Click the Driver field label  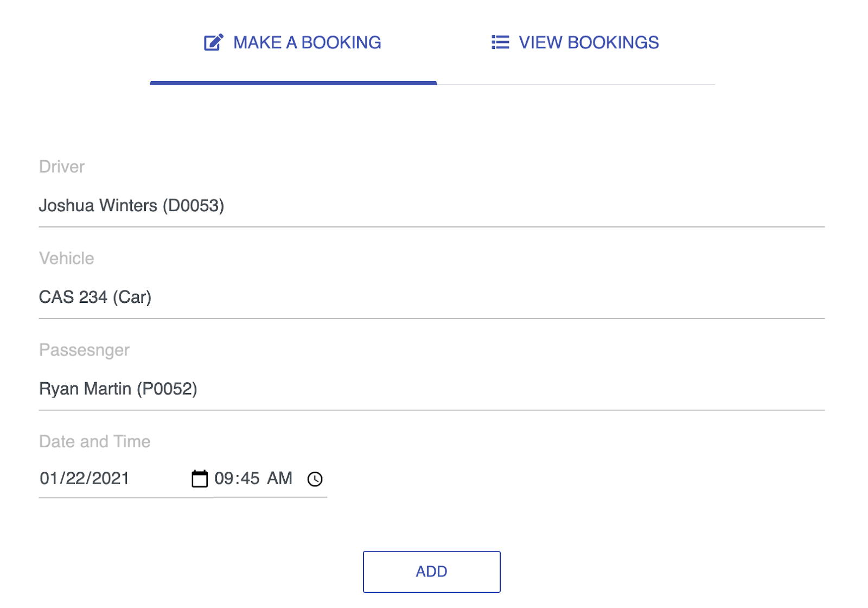click(62, 167)
